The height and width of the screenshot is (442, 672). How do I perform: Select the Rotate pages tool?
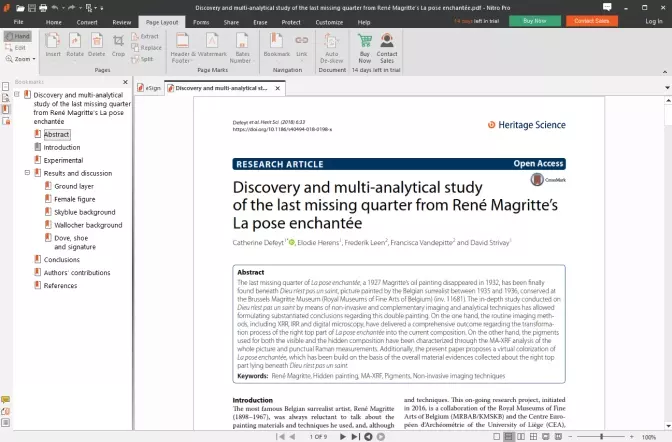[75, 45]
